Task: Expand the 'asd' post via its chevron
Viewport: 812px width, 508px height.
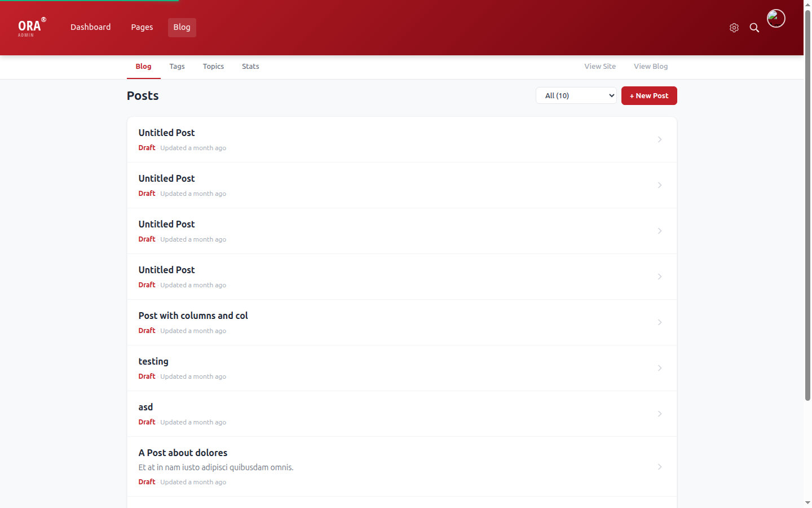Action: (x=660, y=414)
